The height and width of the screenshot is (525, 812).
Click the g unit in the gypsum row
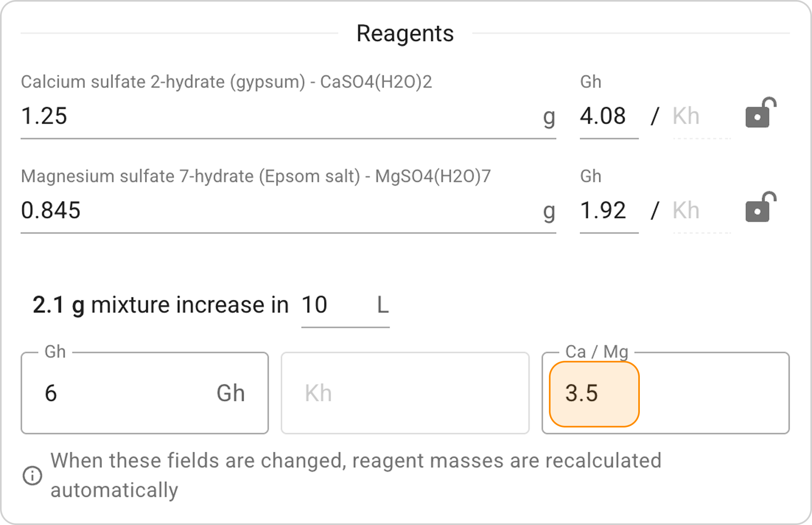click(549, 117)
